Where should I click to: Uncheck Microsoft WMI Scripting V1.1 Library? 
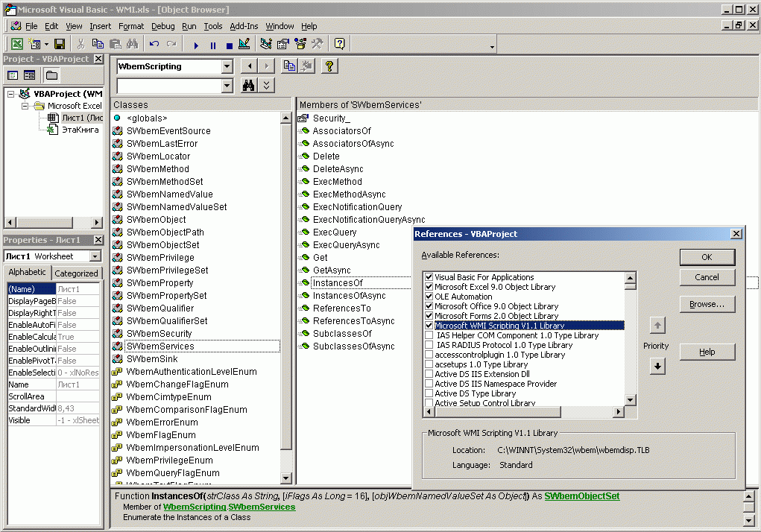429,326
